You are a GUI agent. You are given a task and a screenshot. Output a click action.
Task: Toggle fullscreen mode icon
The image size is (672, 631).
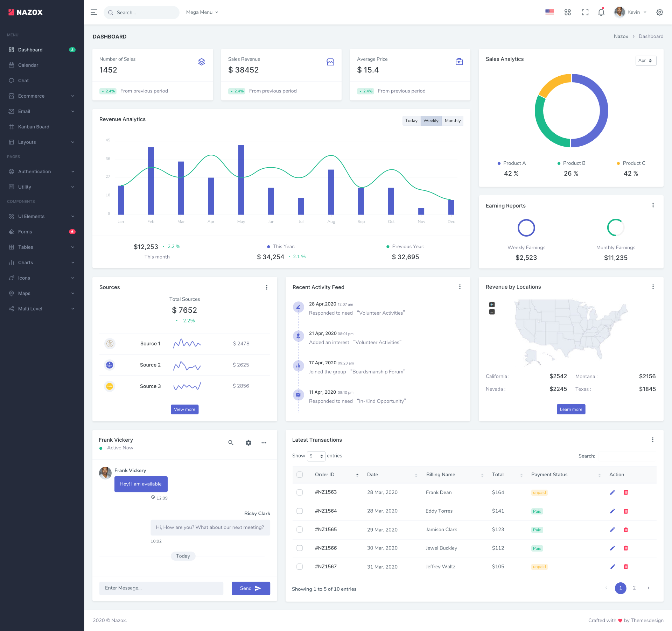[585, 12]
